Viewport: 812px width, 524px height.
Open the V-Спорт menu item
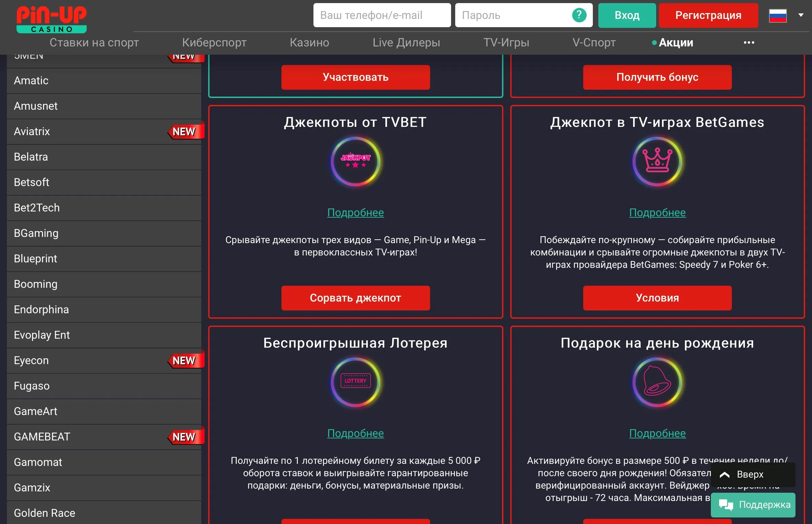594,43
